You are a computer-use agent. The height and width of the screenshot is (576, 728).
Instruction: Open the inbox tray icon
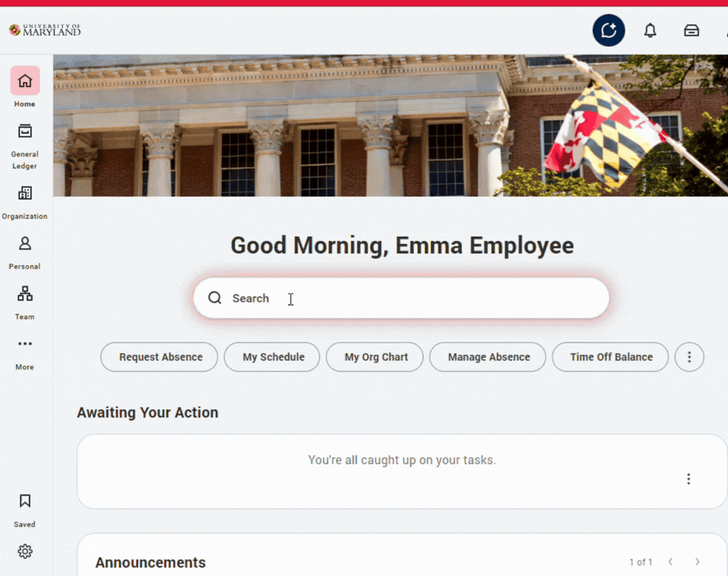coord(692,30)
